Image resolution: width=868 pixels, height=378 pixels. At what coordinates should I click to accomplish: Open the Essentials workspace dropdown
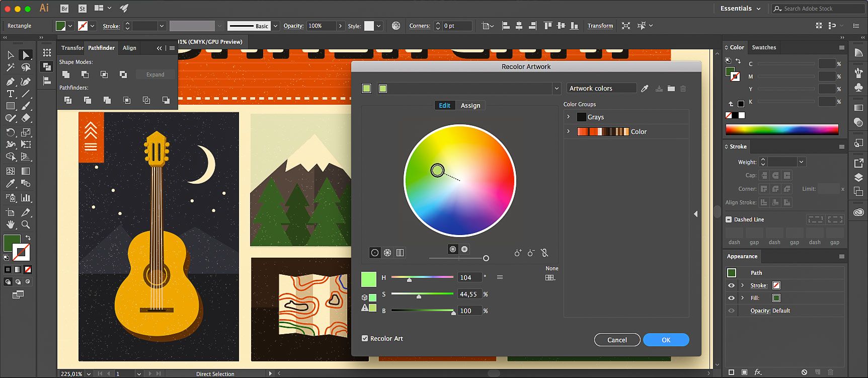[740, 8]
